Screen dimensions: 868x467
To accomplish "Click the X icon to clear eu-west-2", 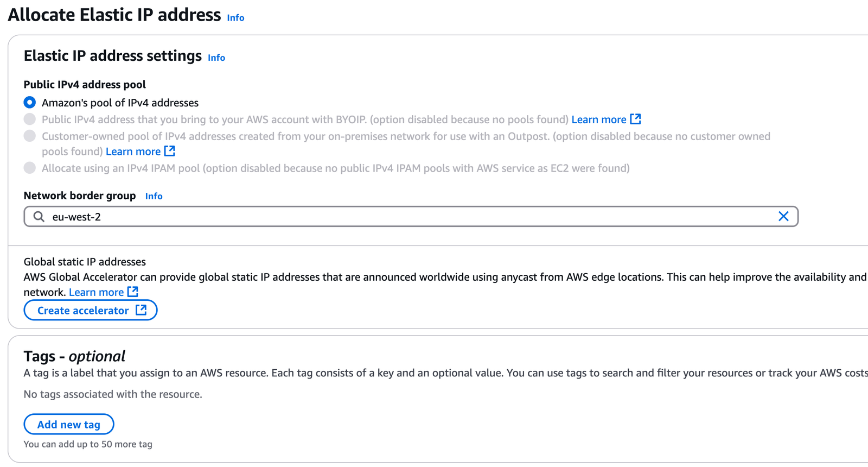I will pos(783,216).
